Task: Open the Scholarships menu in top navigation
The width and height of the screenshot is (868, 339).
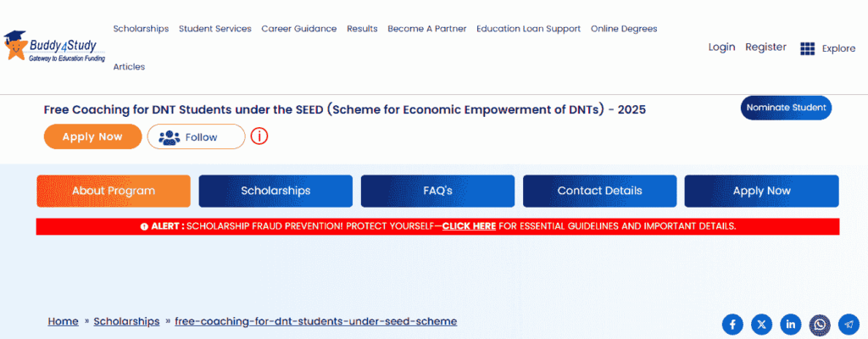Action: tap(141, 29)
